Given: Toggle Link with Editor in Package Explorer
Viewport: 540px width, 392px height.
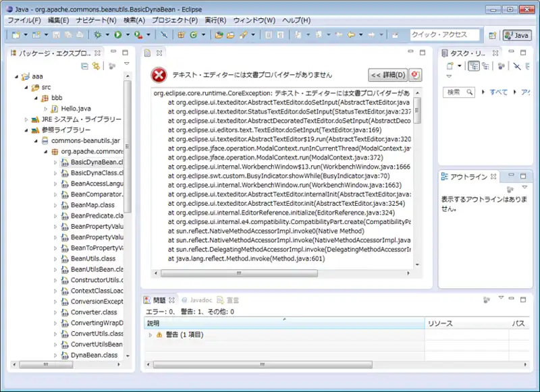Looking at the screenshot, I should [96, 65].
